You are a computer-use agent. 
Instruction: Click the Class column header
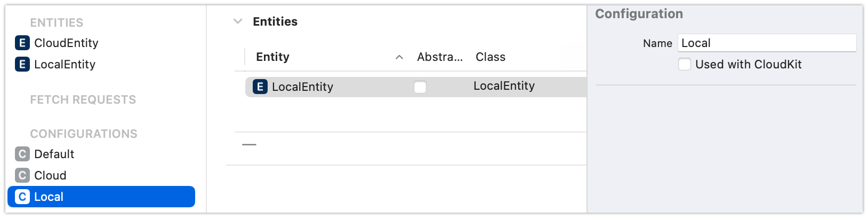pos(491,57)
